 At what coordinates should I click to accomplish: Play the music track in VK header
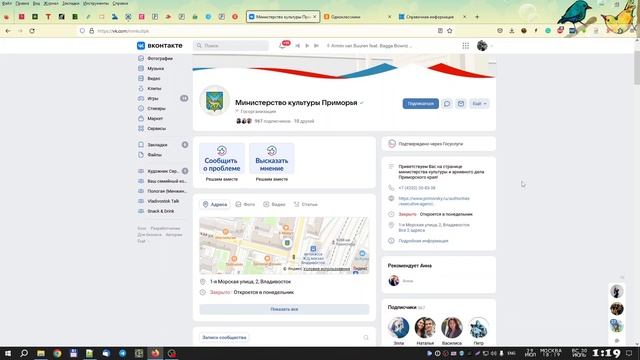click(307, 46)
